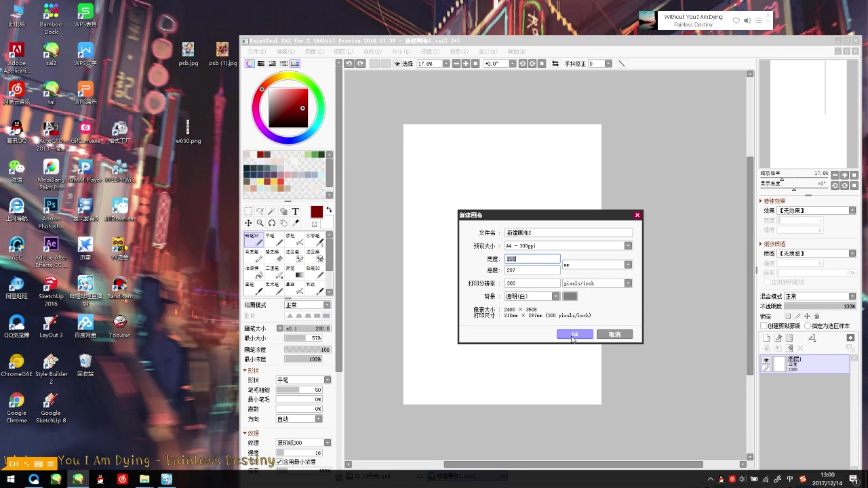Screen dimensions: 868x488
Task: Click the undo button in toolbar
Action: pos(349,64)
